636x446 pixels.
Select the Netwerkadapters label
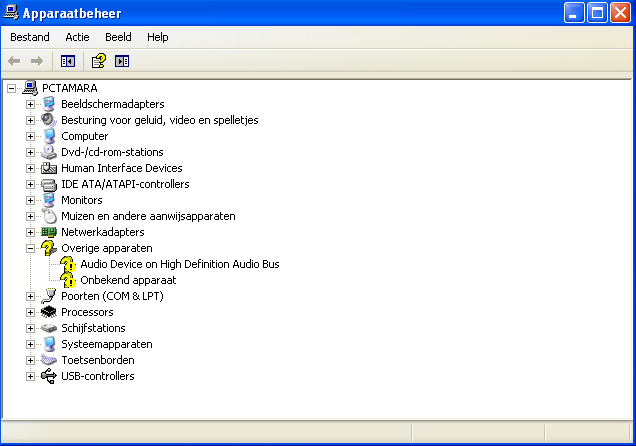pos(103,232)
